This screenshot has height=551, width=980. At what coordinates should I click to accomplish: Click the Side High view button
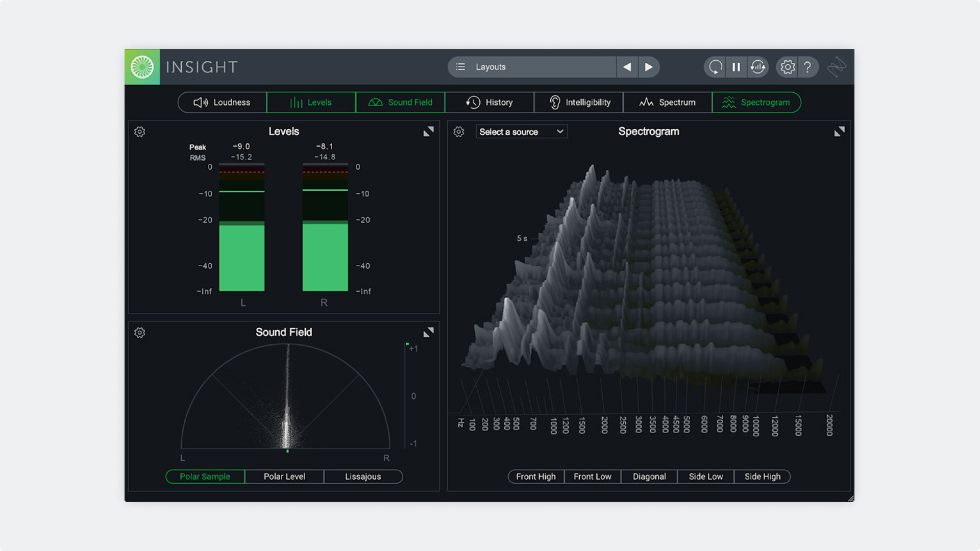[x=762, y=476]
